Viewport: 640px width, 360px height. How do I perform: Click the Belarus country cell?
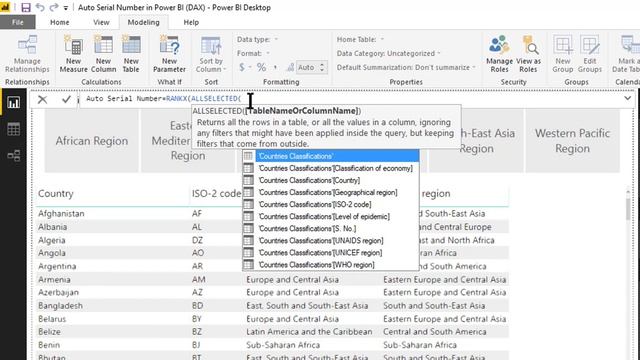52,319
